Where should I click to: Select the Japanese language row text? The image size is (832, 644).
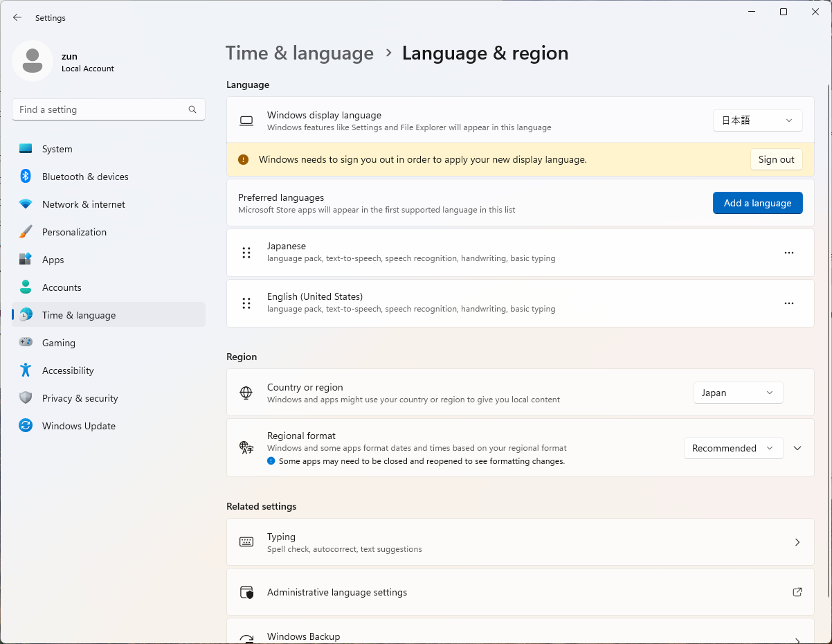[x=287, y=246]
